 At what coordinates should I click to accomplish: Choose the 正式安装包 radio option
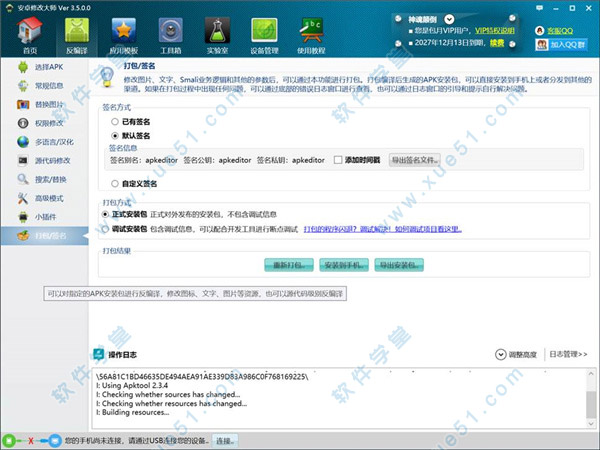(x=105, y=214)
